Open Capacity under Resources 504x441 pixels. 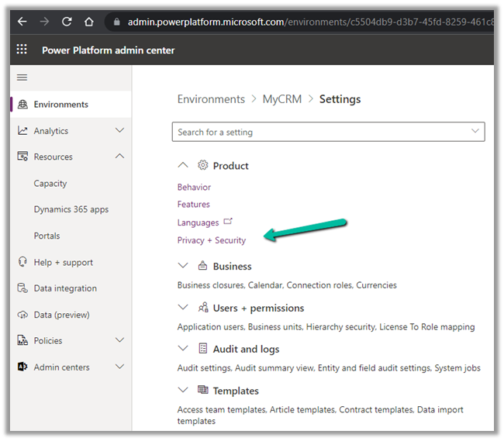point(50,184)
